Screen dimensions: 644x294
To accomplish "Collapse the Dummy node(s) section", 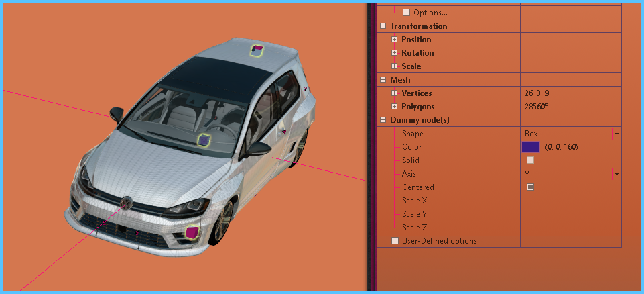I will [383, 120].
